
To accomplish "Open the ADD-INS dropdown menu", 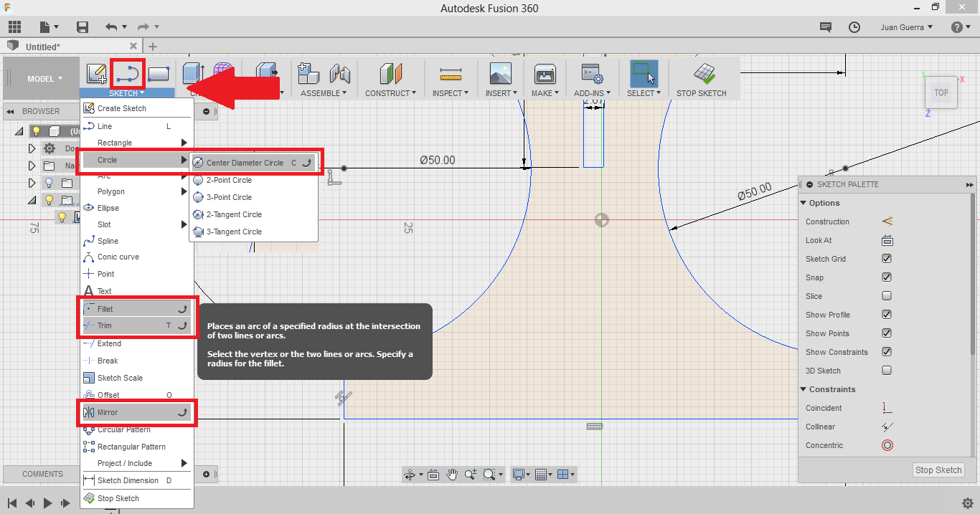I will (x=592, y=93).
